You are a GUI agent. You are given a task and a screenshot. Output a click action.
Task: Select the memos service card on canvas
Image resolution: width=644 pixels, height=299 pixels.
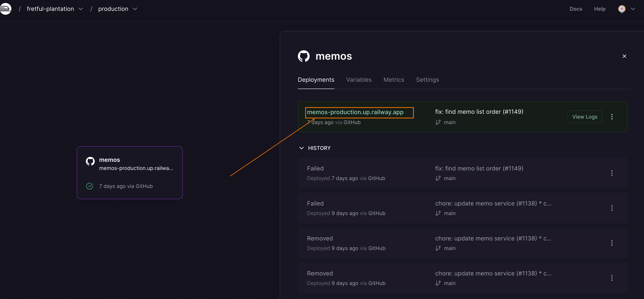pos(130,173)
